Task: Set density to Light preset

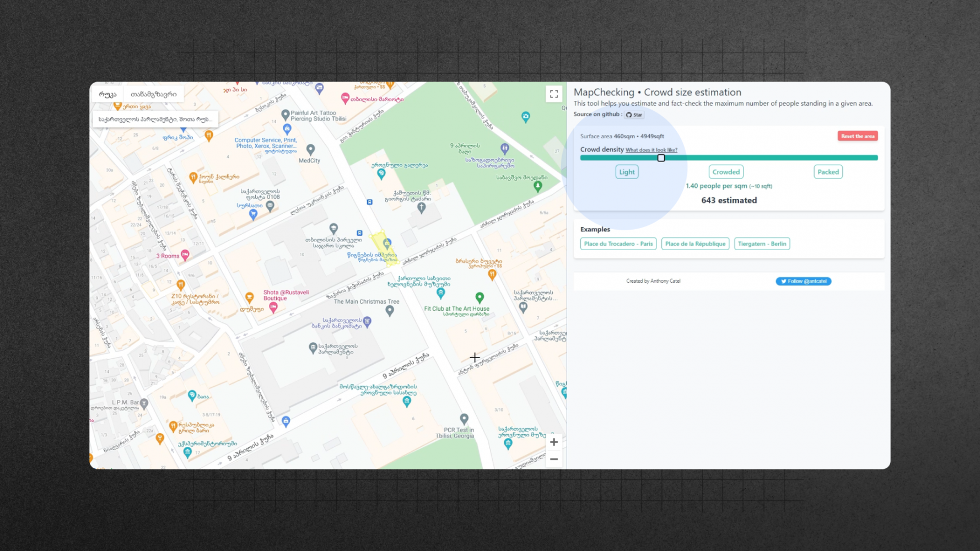Action: click(627, 172)
